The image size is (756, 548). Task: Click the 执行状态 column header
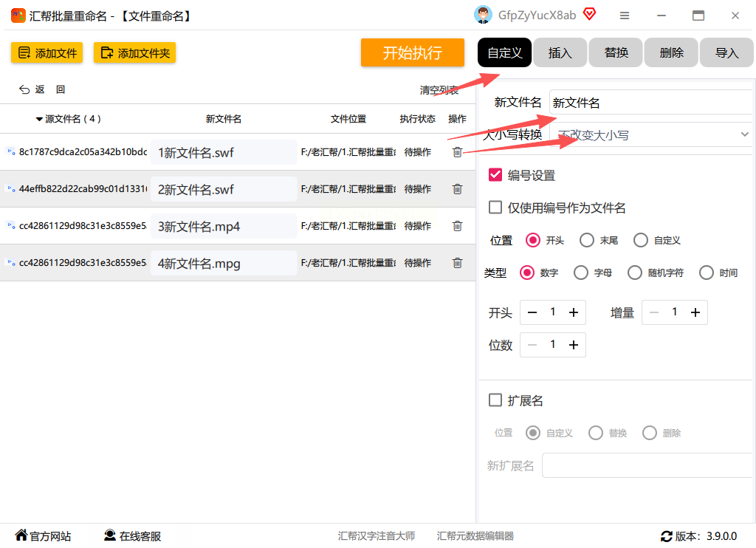tap(418, 119)
